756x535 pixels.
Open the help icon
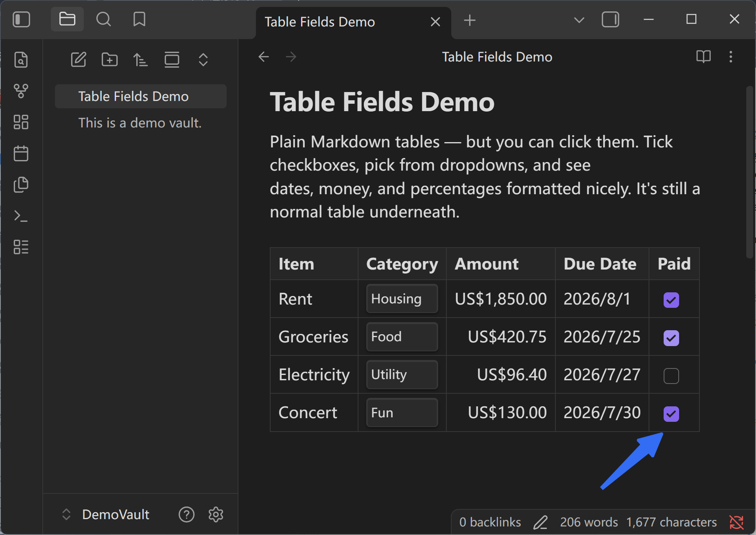[186, 515]
